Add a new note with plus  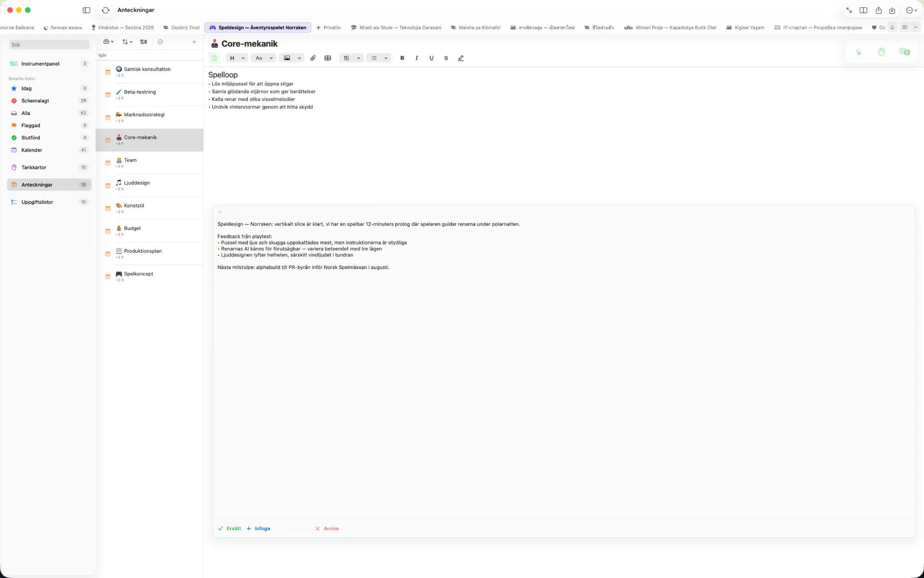194,42
